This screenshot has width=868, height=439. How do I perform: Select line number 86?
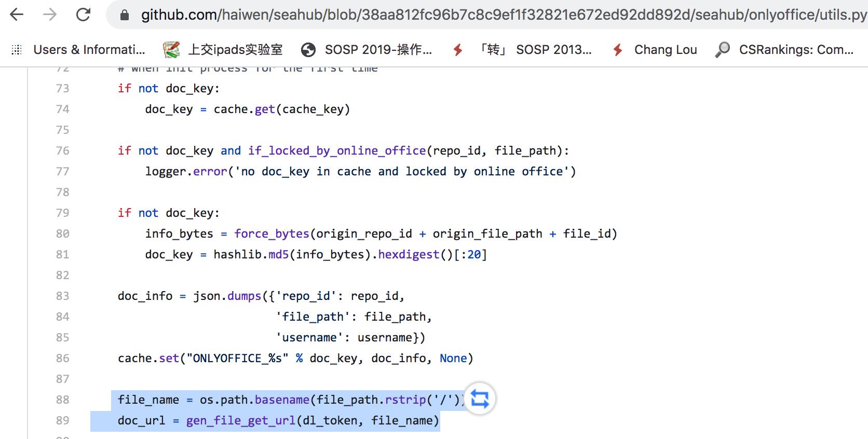point(62,358)
